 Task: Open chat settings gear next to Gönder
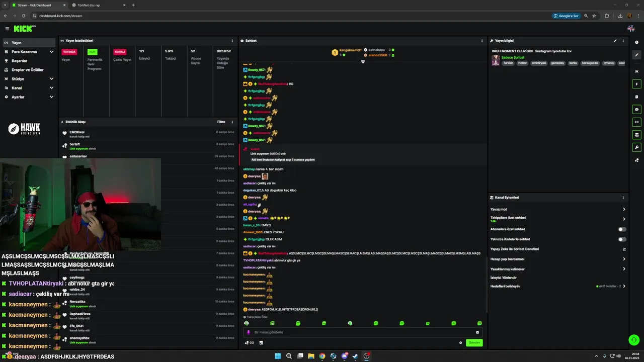460,343
